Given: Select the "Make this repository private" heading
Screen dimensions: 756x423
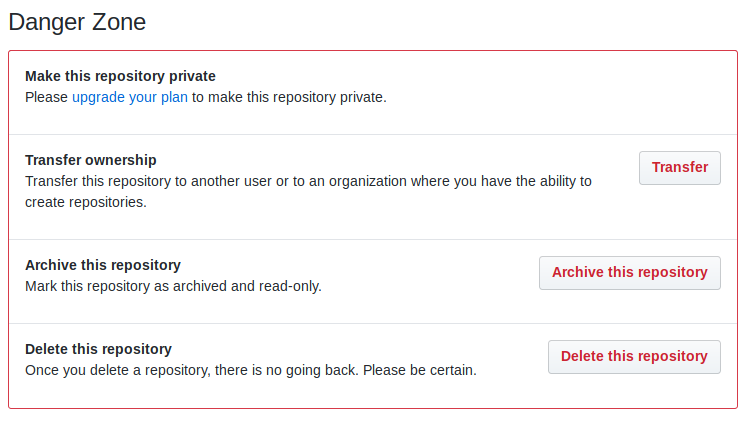Looking at the screenshot, I should (120, 76).
